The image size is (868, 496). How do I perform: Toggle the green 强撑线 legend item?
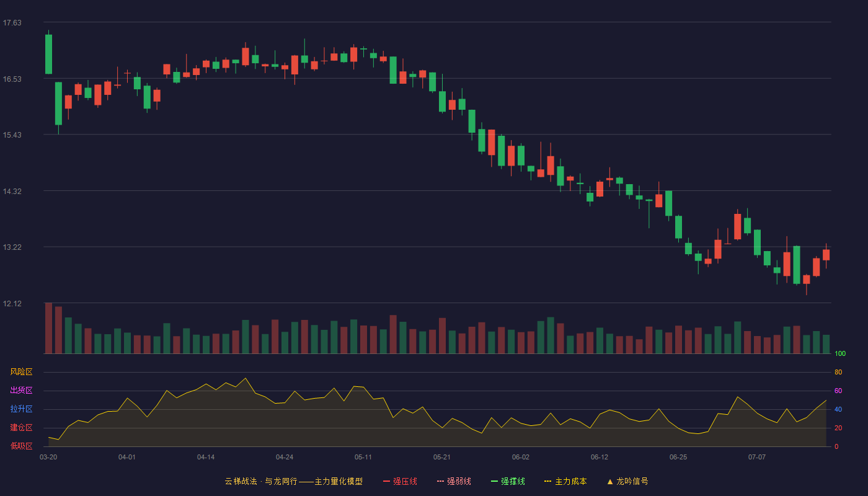[x=508, y=481]
